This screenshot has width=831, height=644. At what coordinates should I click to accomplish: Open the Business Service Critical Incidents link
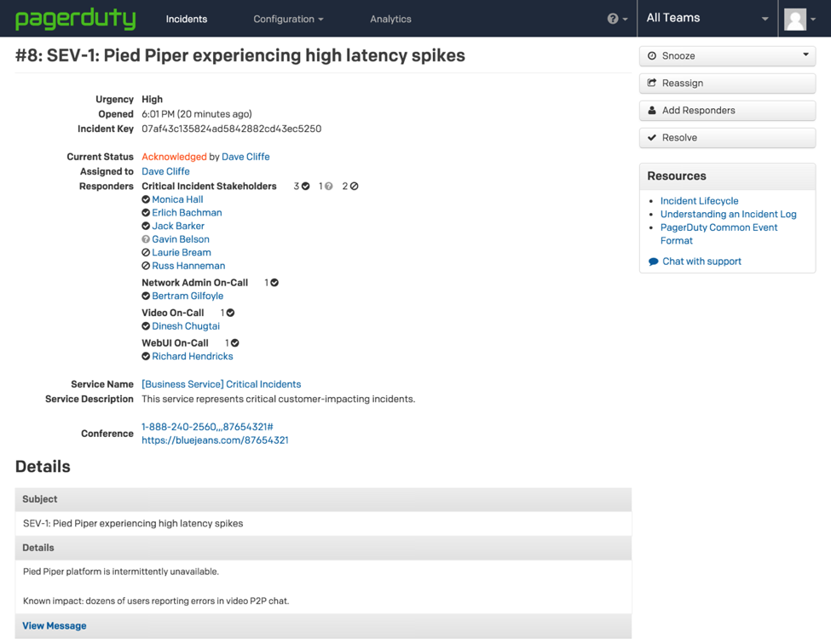coord(221,384)
